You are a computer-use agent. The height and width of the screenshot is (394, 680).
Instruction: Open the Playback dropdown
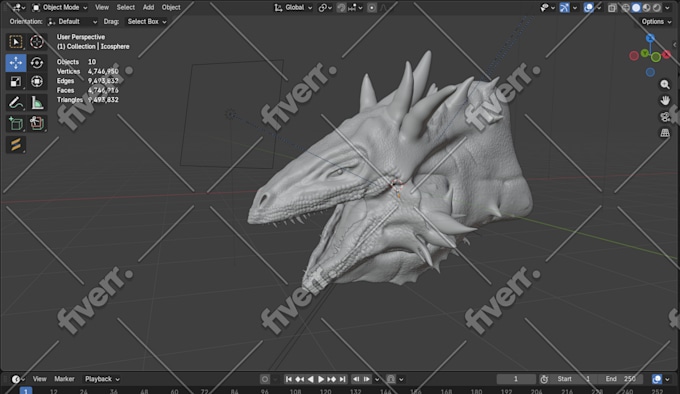102,379
